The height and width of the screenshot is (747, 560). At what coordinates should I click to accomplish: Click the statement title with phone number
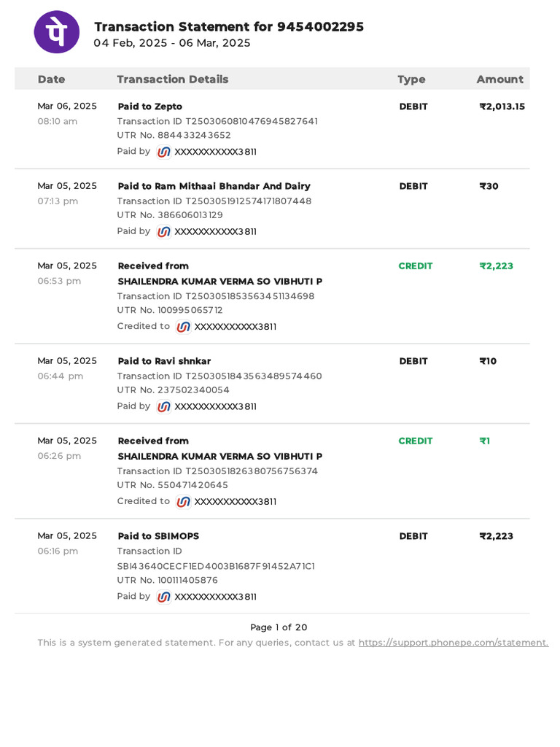[x=229, y=27]
